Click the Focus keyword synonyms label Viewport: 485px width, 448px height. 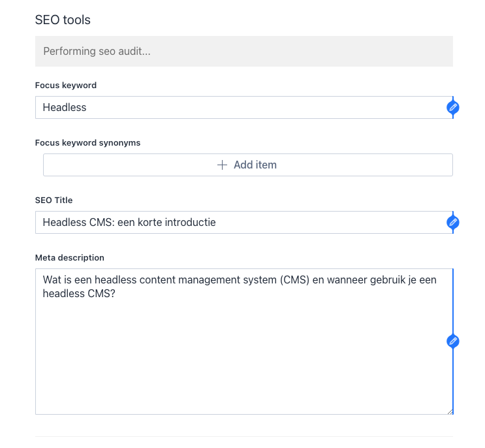88,143
